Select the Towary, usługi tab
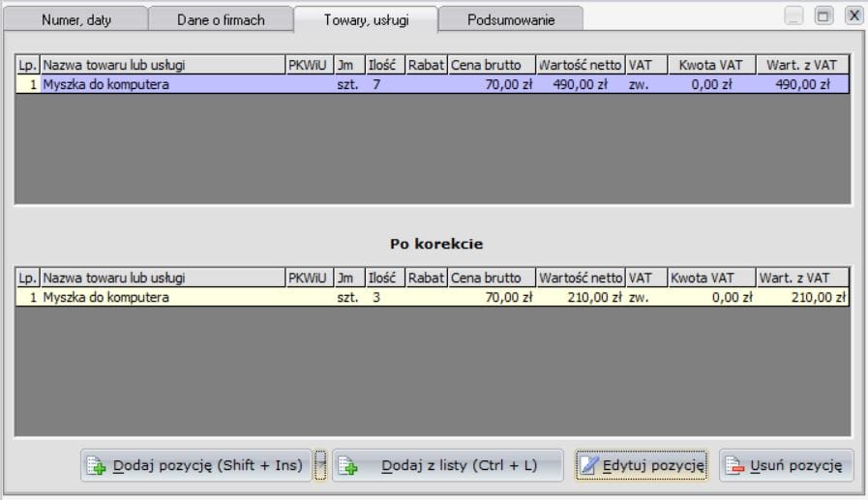Viewport: 868px width, 500px height. pos(365,19)
